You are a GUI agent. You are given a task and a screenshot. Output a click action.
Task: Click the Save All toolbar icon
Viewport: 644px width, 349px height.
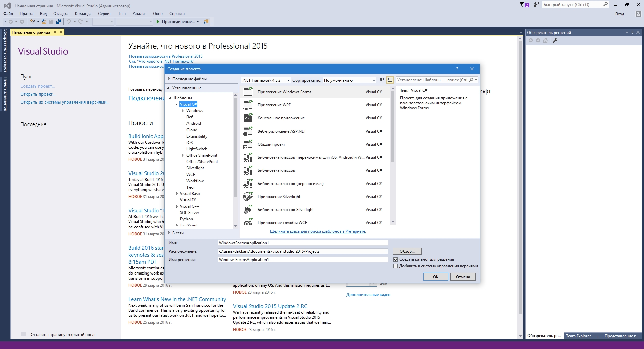pos(59,22)
